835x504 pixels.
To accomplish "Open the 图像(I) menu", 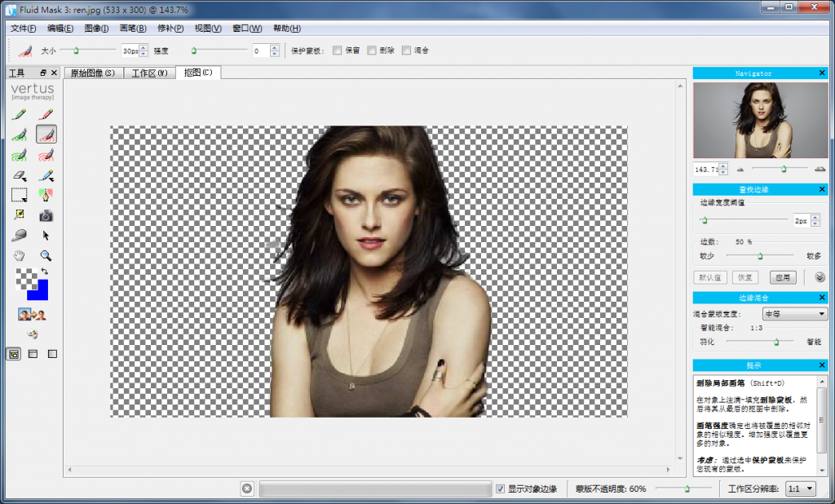I will coord(96,29).
